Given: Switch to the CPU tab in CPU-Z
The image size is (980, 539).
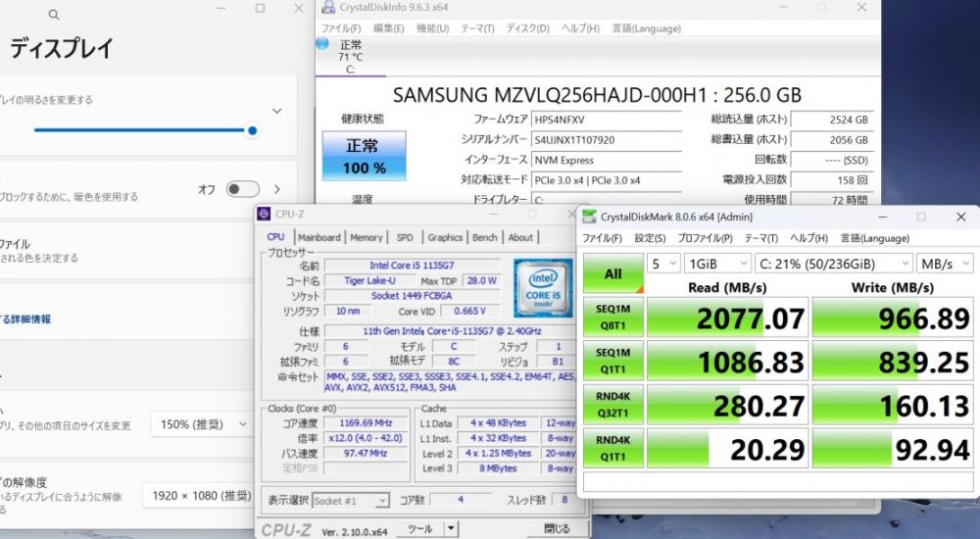Looking at the screenshot, I should point(275,237).
